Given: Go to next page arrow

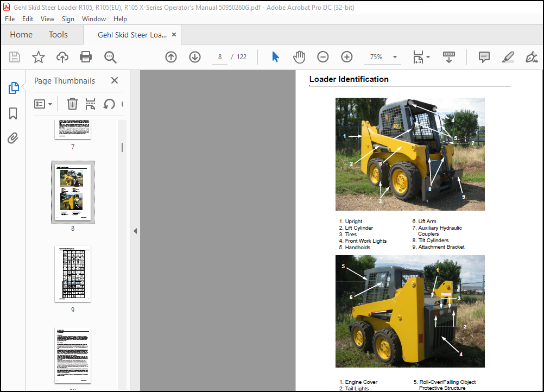Looking at the screenshot, I should pyautogui.click(x=195, y=57).
